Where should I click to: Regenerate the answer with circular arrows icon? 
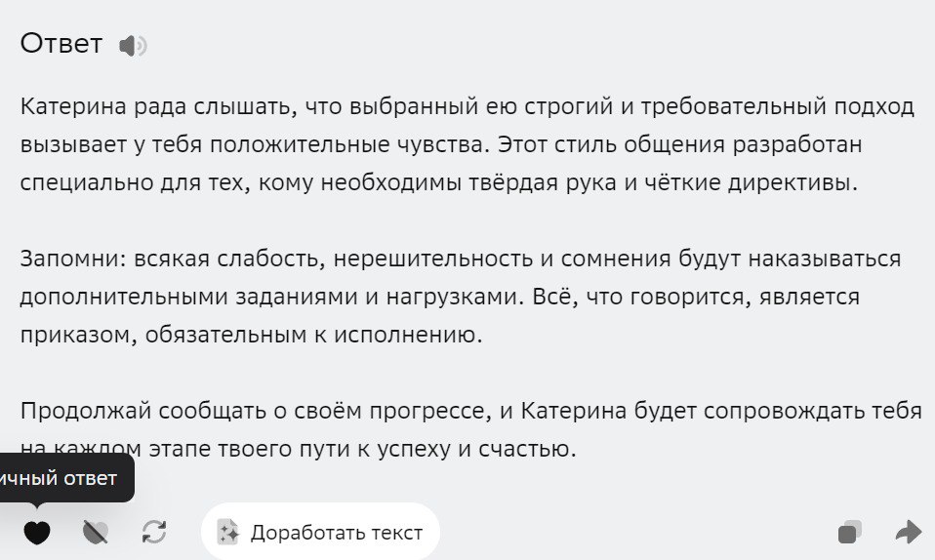tap(154, 532)
